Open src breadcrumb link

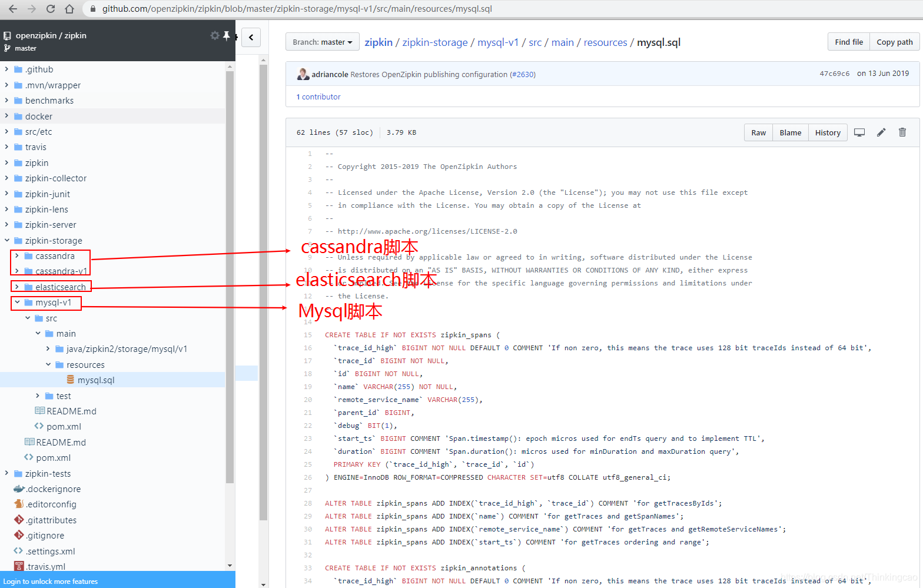[535, 42]
